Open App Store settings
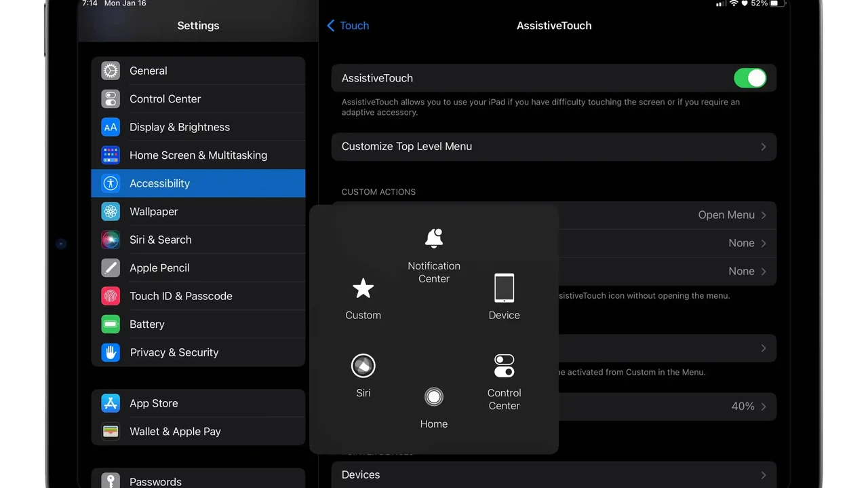Viewport: 868px width, 488px height. (198, 403)
